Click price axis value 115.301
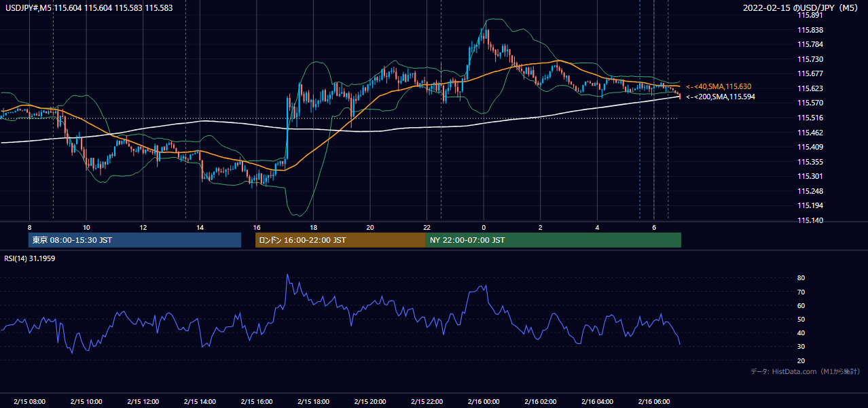 tap(811, 176)
